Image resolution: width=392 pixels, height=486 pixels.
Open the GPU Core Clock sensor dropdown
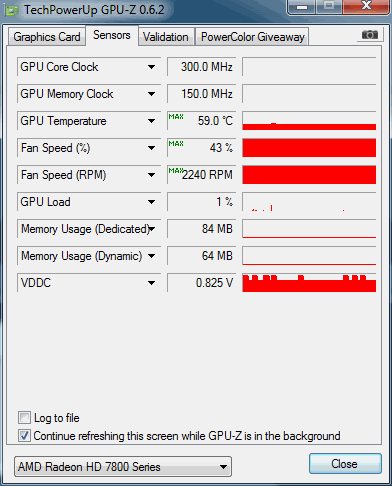click(x=152, y=67)
